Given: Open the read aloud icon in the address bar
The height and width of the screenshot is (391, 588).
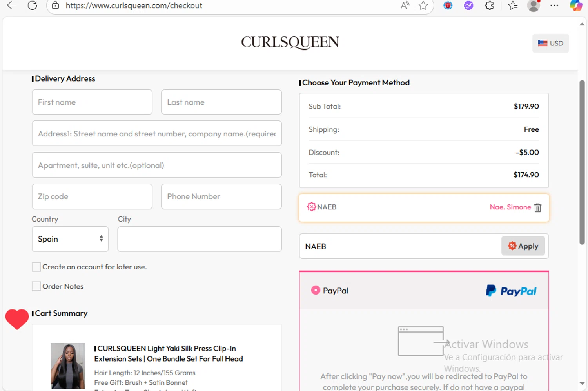Looking at the screenshot, I should pyautogui.click(x=405, y=5).
